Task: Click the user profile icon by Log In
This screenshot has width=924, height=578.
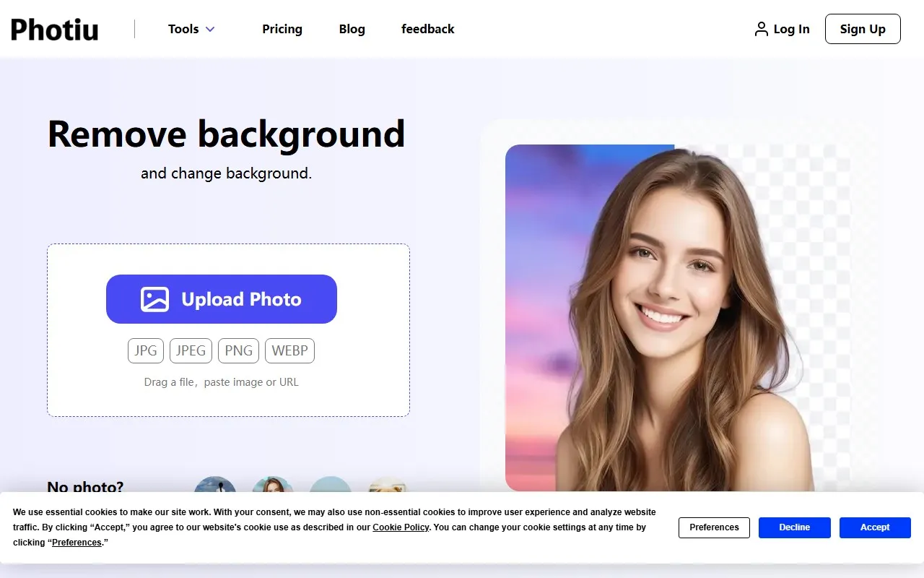Action: 761,29
